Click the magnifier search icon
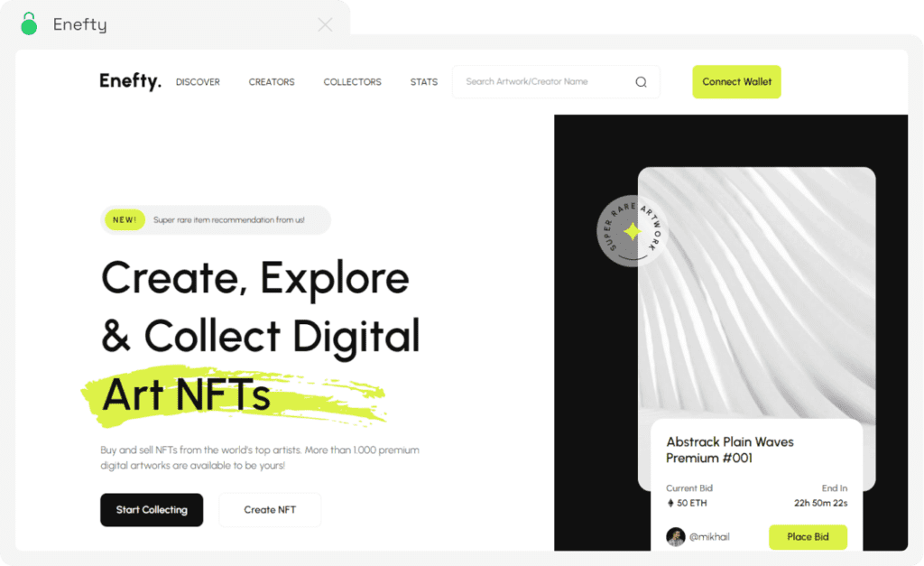This screenshot has width=924, height=566. pos(642,82)
